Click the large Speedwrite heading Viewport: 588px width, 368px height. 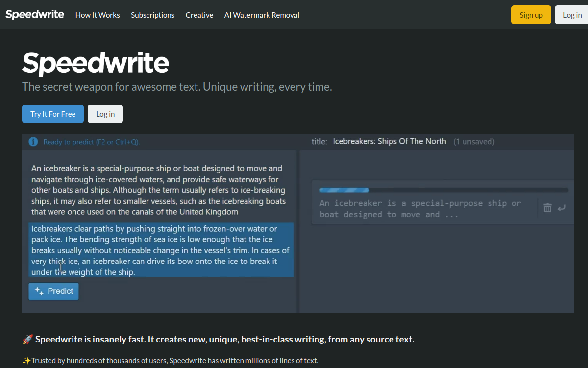tap(96, 63)
